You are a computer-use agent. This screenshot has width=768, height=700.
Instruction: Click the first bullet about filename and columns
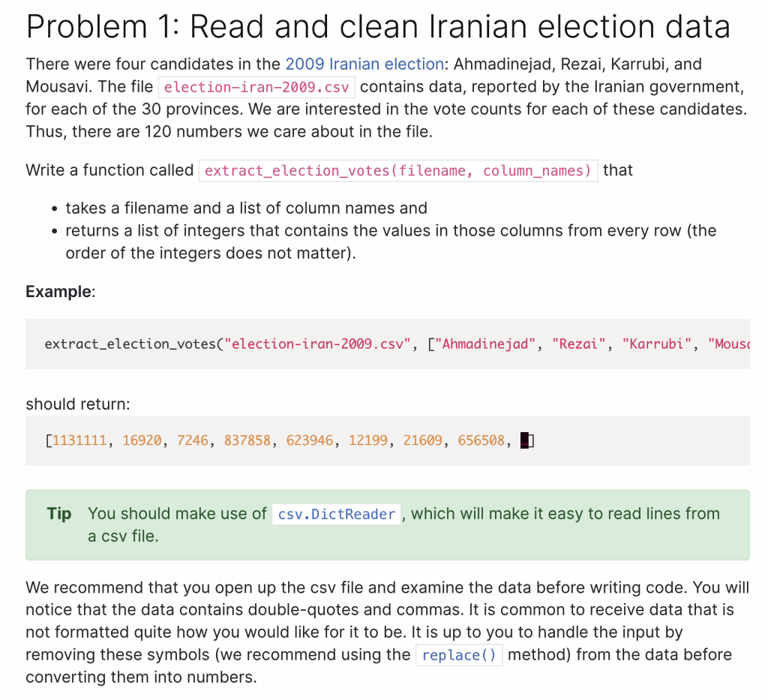(246, 208)
